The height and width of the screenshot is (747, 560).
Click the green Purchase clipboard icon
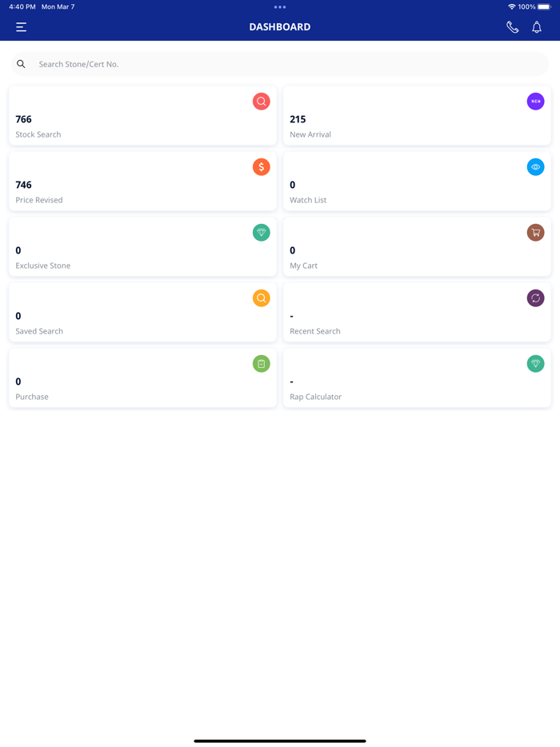(x=262, y=364)
